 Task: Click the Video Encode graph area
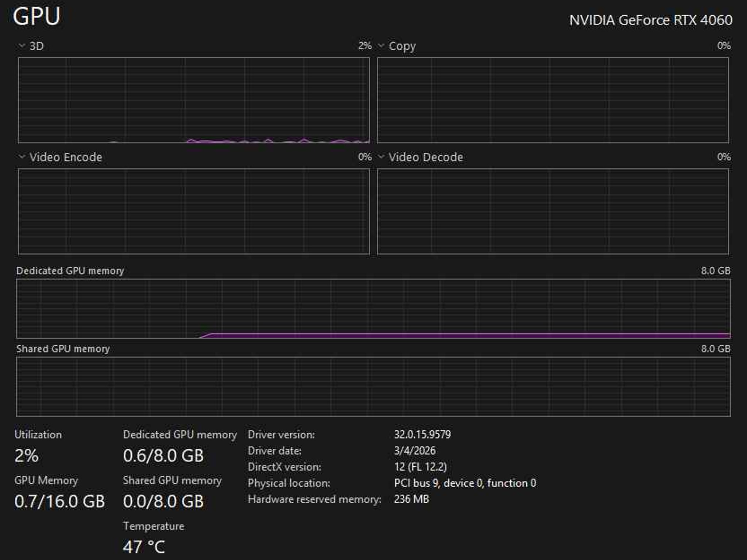pyautogui.click(x=194, y=211)
